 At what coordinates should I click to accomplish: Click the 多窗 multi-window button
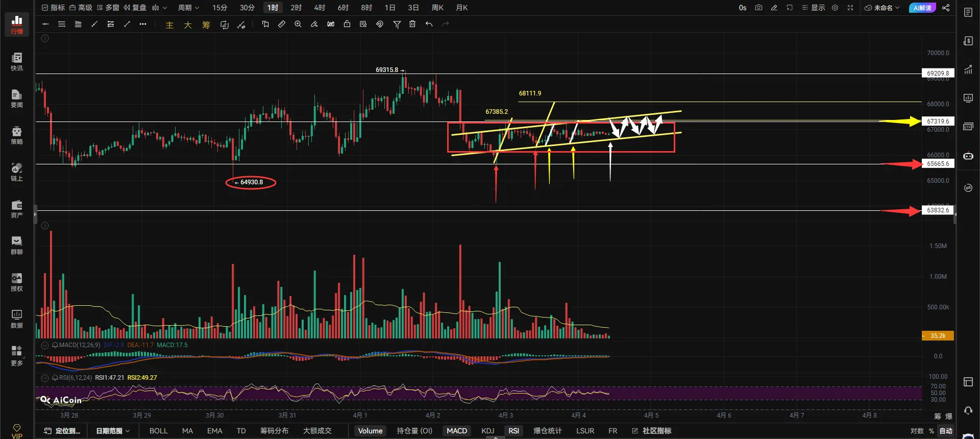coord(108,8)
